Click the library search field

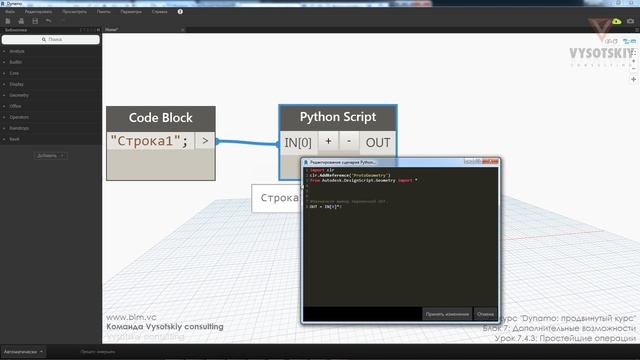point(51,40)
